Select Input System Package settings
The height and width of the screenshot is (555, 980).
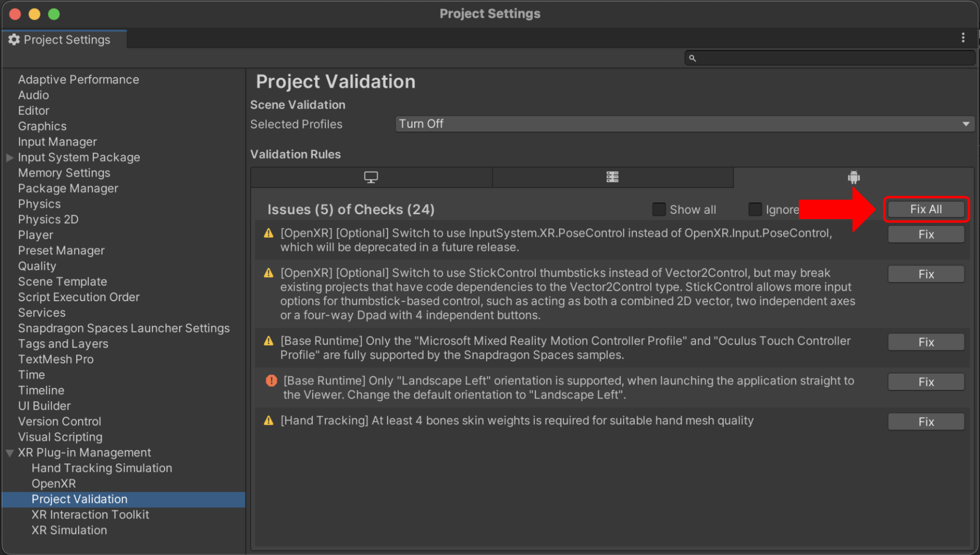(x=79, y=157)
